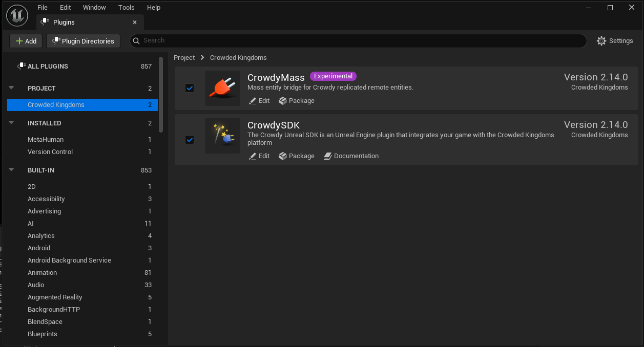Click the CrowdyMass Version 2.14.0 text
Screen dimensions: 644x347
point(596,77)
